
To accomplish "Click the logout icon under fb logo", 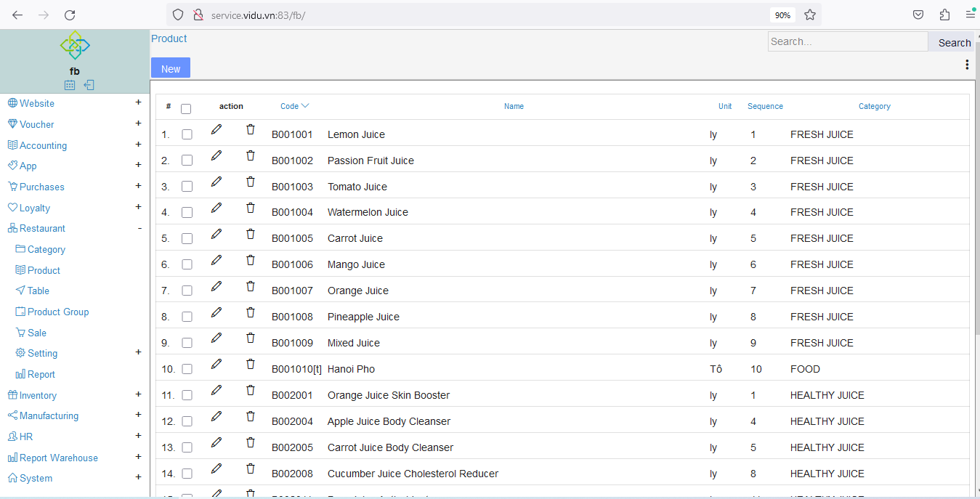I will pos(89,85).
